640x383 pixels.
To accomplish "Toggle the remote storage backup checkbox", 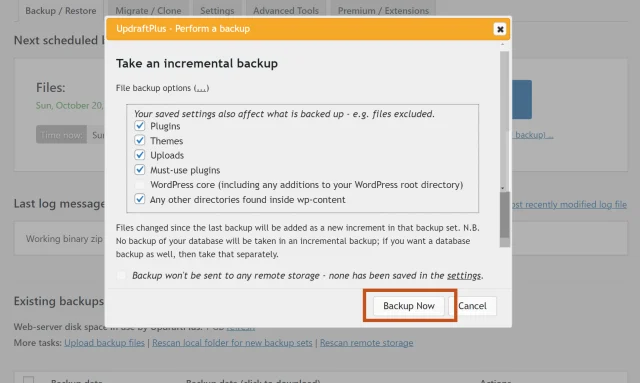I will point(121,275).
